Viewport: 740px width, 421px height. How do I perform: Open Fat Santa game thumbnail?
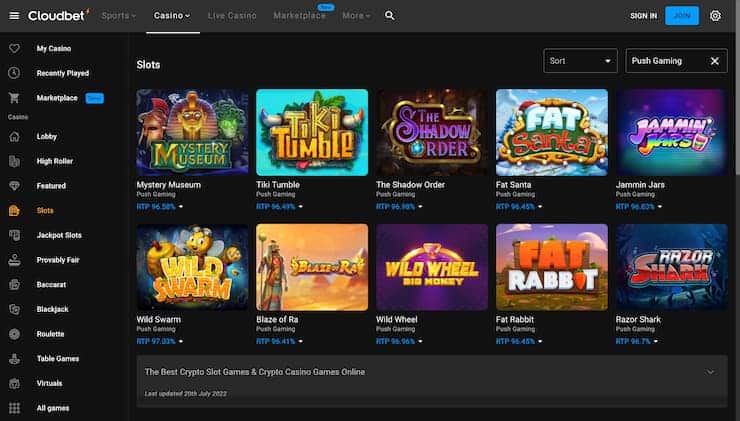coord(552,132)
